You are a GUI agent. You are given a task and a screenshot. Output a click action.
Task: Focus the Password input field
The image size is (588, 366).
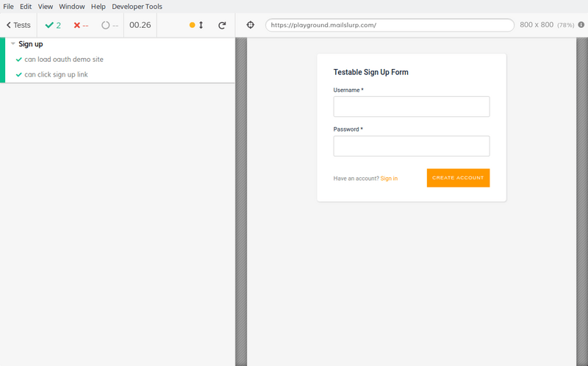[412, 146]
